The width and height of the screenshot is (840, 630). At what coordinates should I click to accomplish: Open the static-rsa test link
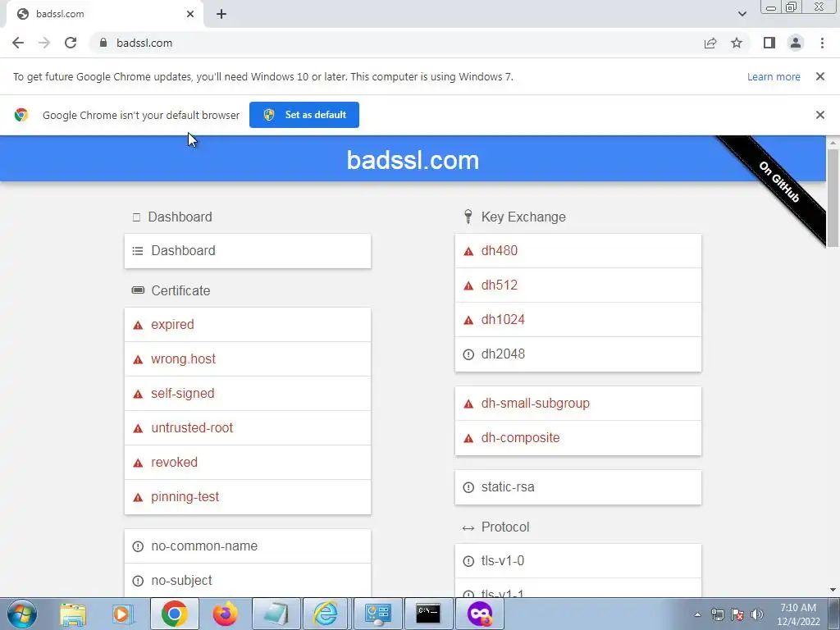pyautogui.click(x=578, y=487)
